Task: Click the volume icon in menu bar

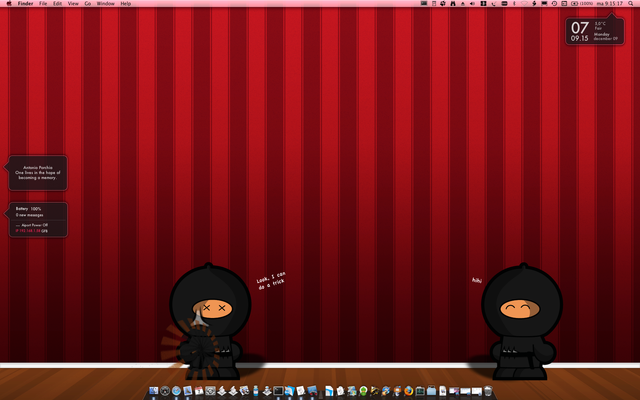Action: pyautogui.click(x=471, y=4)
